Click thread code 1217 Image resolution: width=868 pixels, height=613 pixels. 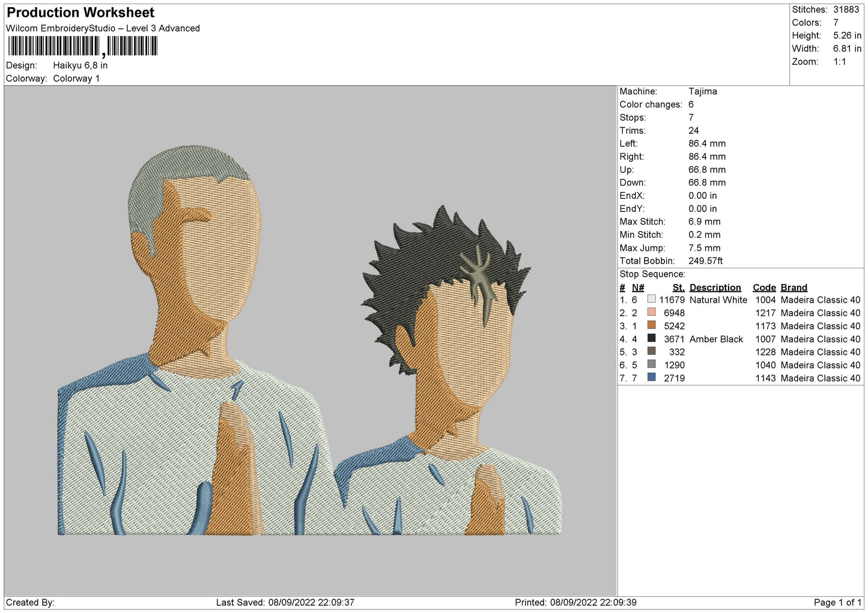[765, 313]
